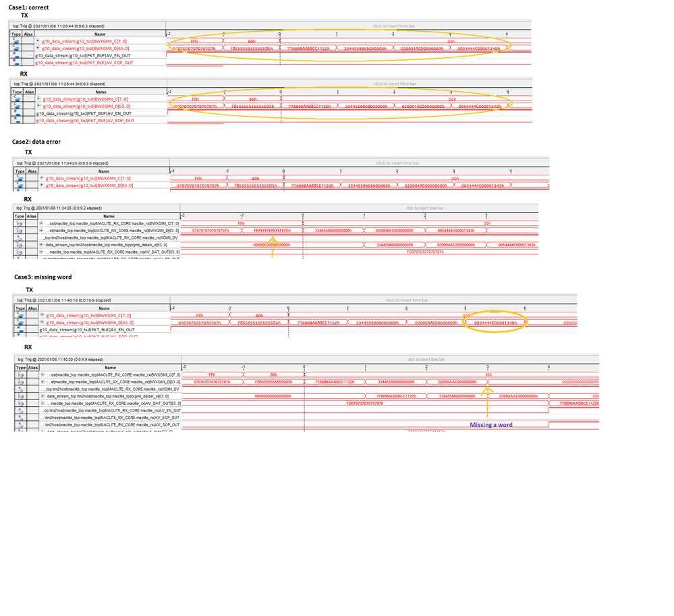Viewport: 674px width, 616px height.
Task: Expand AV_DAT_OUT[63..0] bus in Case3 RX
Action: click(x=43, y=403)
